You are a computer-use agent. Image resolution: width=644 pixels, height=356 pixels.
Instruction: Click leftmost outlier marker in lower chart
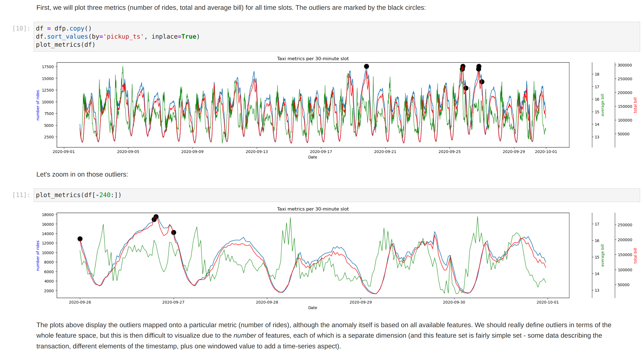point(80,239)
